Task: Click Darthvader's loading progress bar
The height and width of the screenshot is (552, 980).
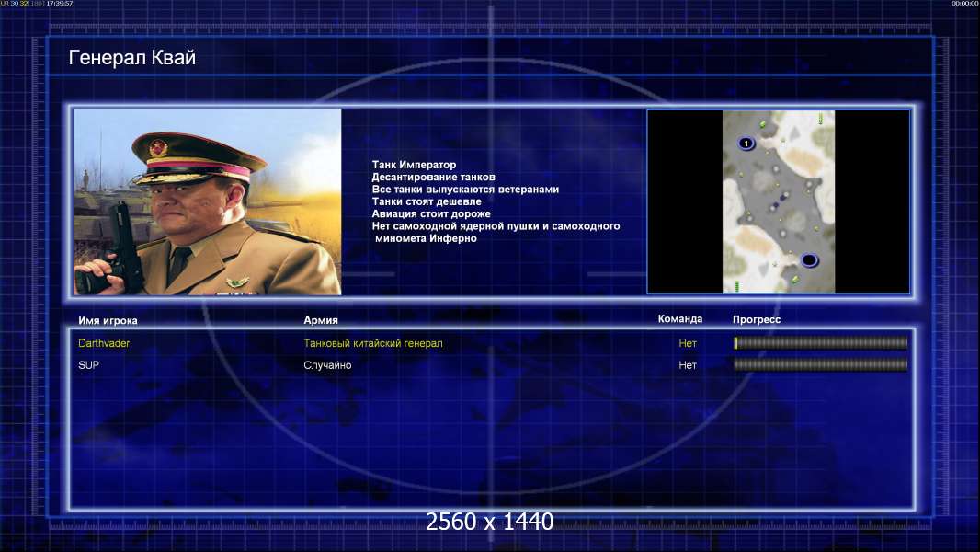Action: tap(820, 343)
